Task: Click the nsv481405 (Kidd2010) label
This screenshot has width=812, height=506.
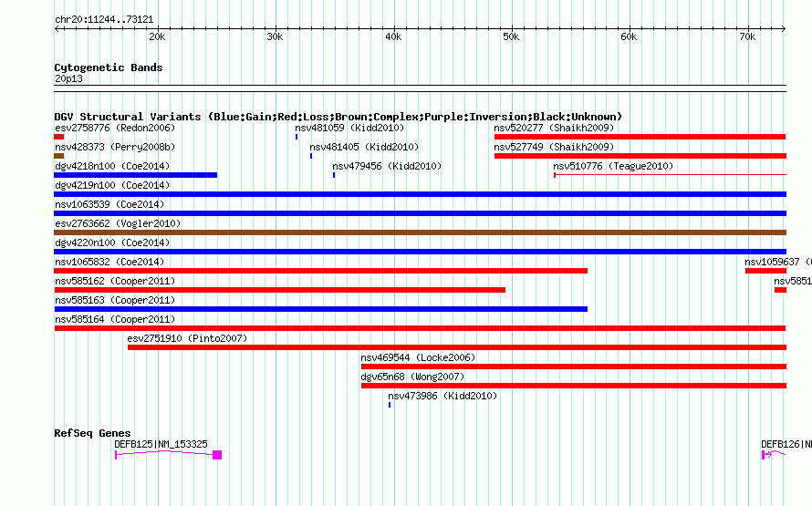Action: coord(364,147)
